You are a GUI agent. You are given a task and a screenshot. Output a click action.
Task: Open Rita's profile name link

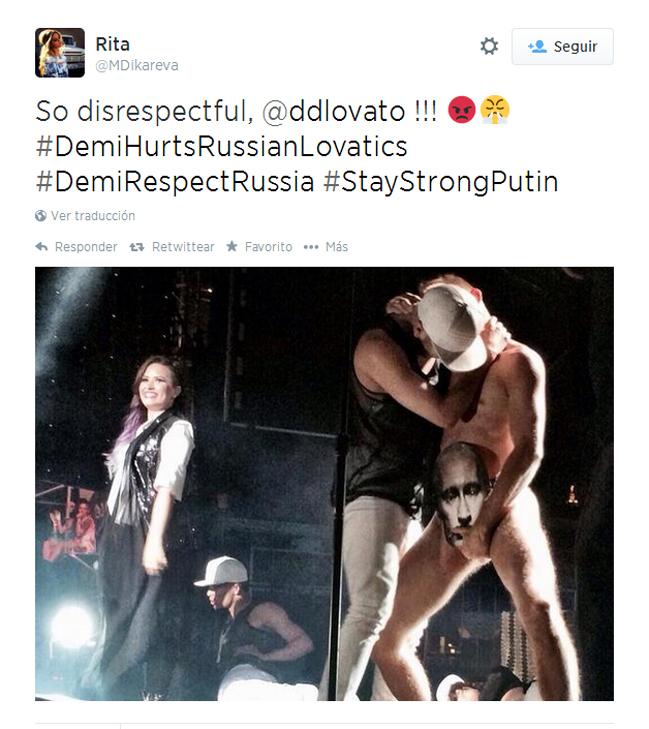pyautogui.click(x=112, y=44)
